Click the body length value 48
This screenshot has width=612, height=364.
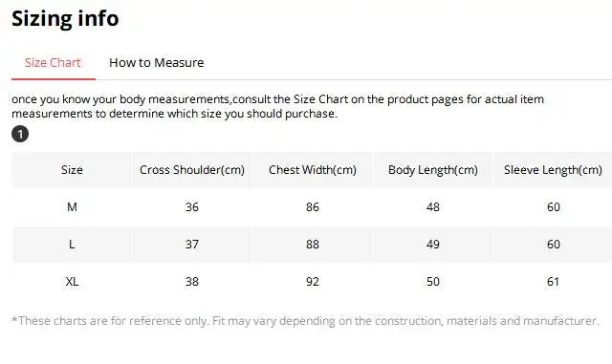(433, 206)
